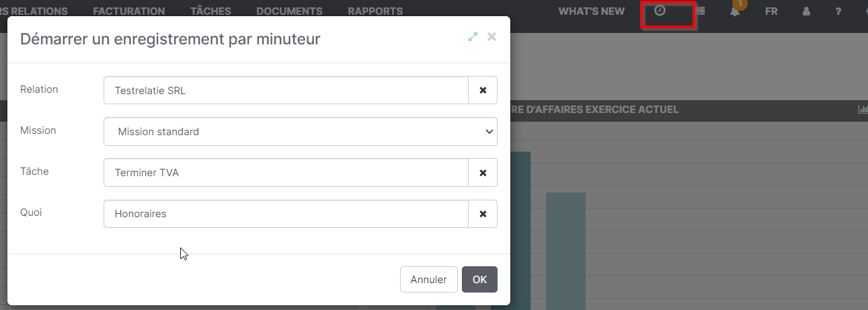868x310 pixels.
Task: Clear the Quoi field value
Action: tap(483, 214)
